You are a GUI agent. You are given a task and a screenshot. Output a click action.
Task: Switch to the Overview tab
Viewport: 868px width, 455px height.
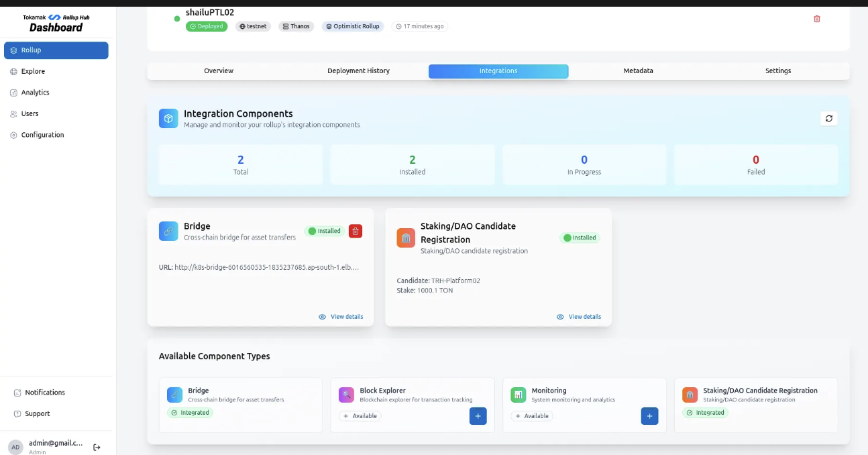tap(219, 71)
